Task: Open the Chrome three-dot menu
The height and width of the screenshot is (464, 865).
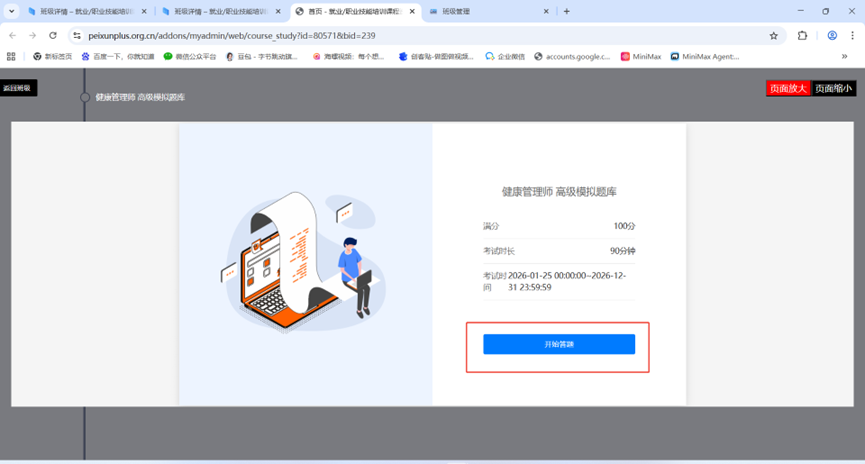Action: 852,35
